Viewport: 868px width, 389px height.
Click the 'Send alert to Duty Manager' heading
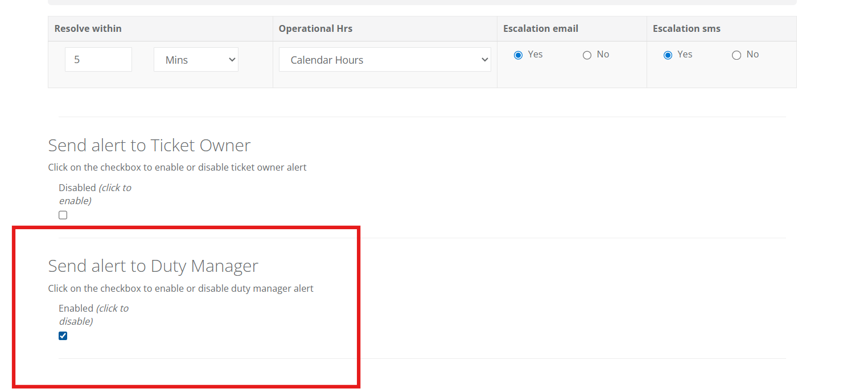pos(153,266)
